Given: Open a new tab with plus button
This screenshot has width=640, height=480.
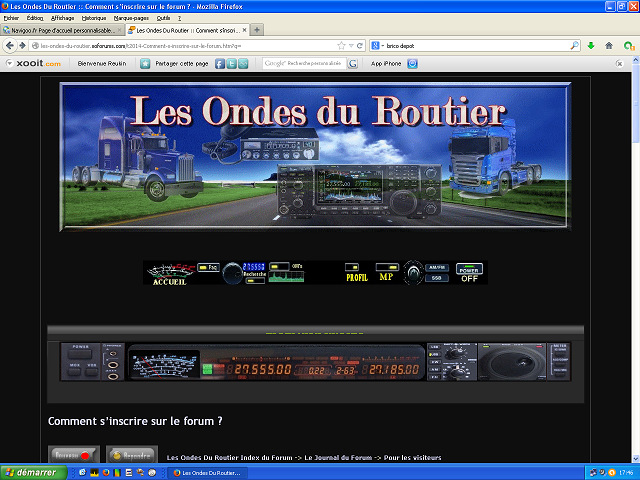Looking at the screenshot, I should tap(257, 30).
